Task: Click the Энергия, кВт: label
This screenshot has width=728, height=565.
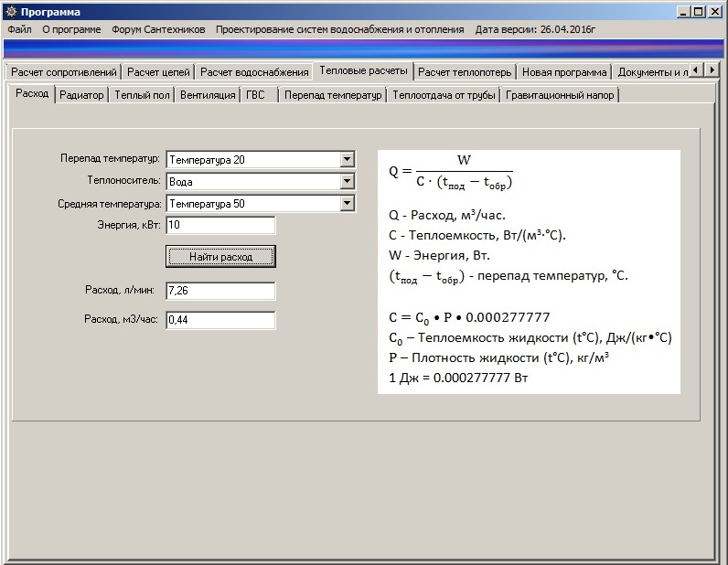Action: coord(129,225)
